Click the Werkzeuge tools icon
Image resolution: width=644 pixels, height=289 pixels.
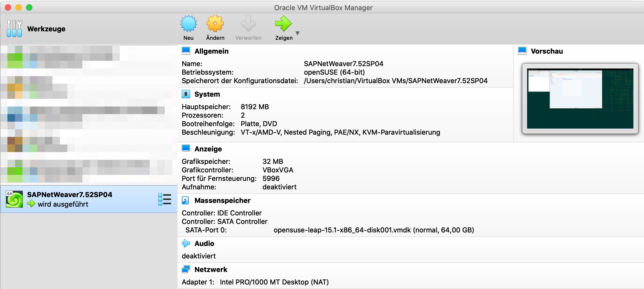(14, 28)
